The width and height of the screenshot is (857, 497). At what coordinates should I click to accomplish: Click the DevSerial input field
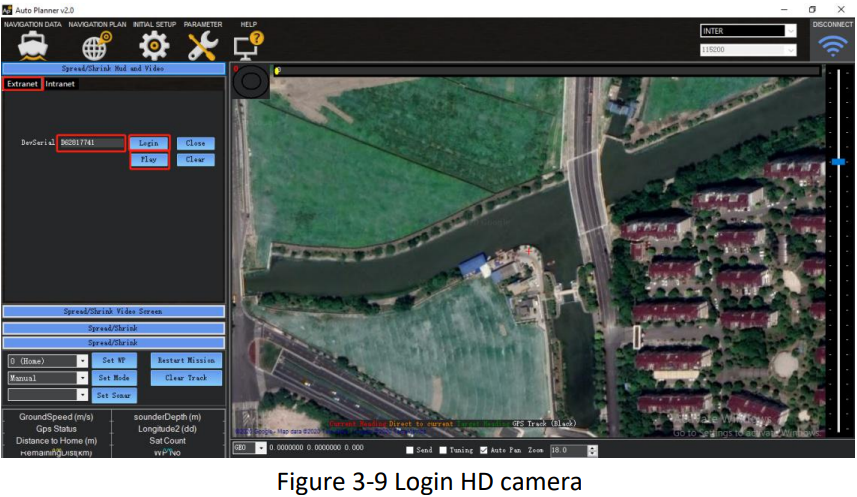pyautogui.click(x=91, y=143)
